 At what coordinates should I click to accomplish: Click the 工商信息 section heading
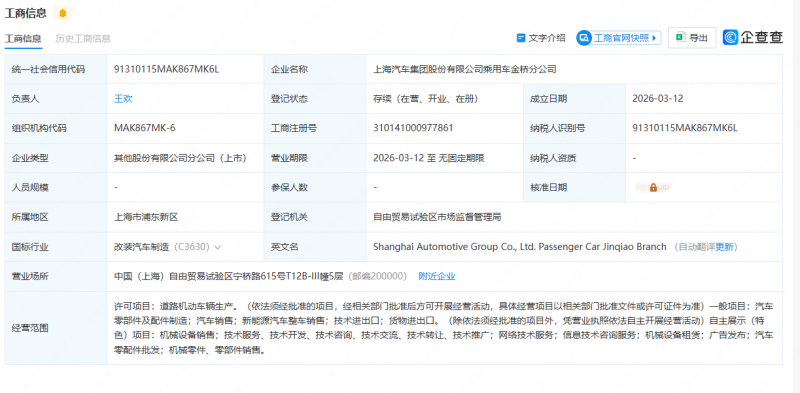coord(26,13)
